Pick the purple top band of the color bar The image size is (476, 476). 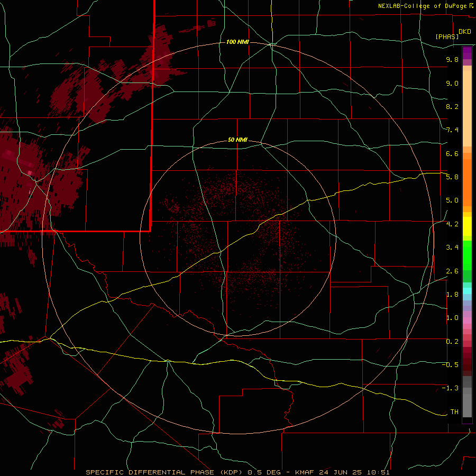tap(467, 53)
